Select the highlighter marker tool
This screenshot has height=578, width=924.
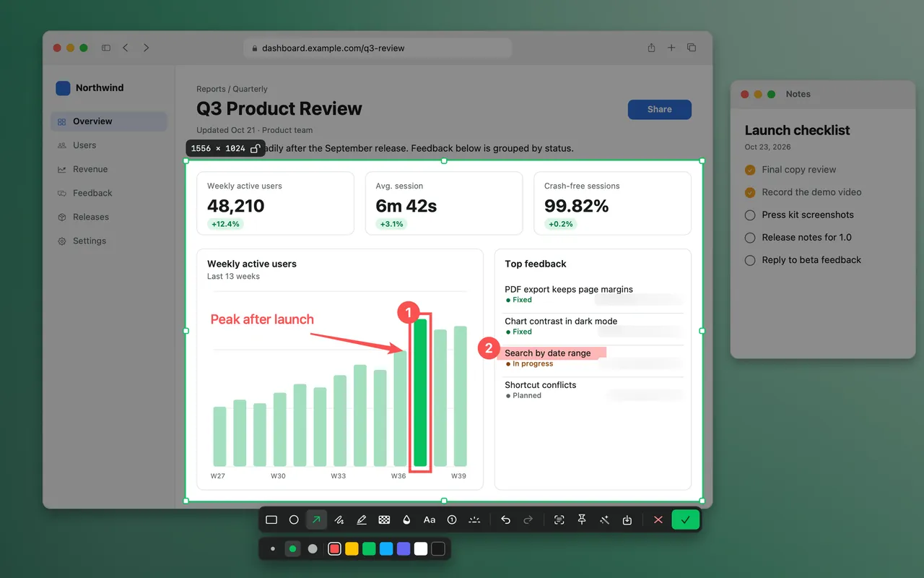362,519
